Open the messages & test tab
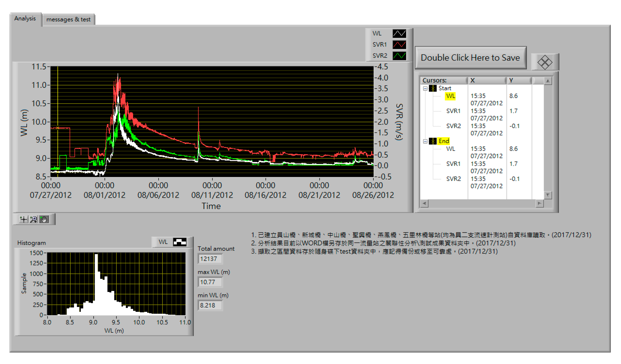The image size is (621, 364). click(68, 19)
